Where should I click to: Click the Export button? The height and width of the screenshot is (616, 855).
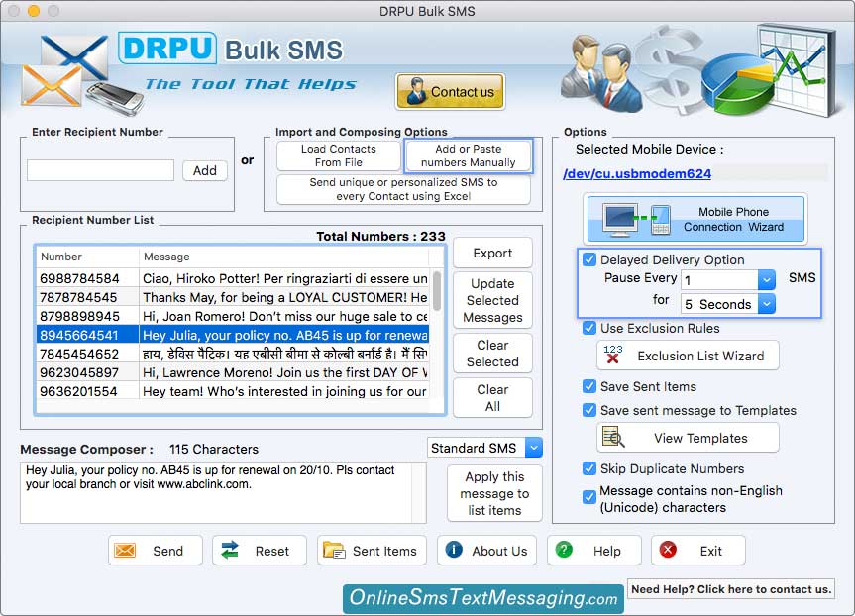point(492,253)
